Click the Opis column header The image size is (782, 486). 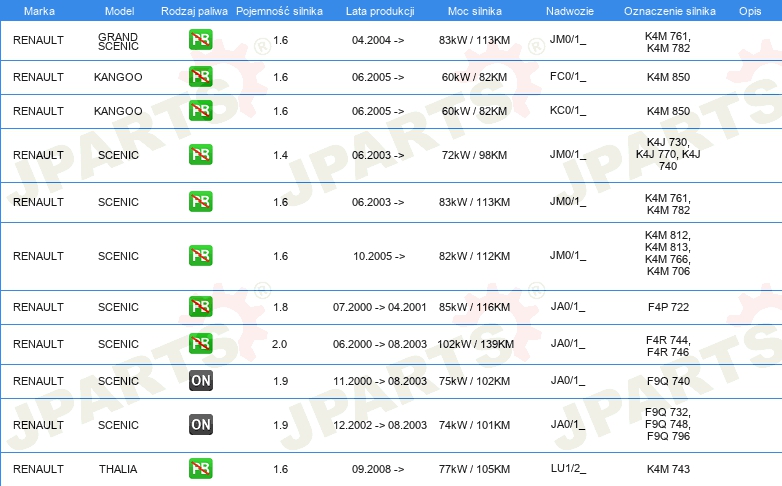750,11
